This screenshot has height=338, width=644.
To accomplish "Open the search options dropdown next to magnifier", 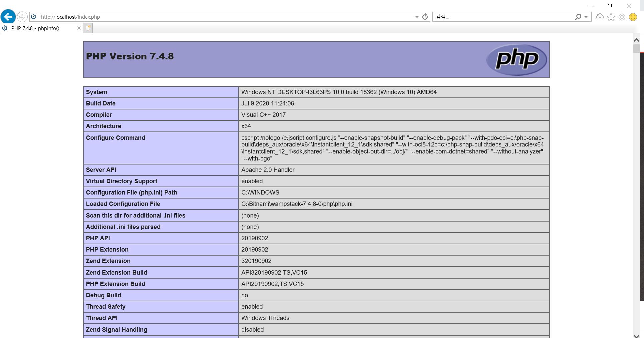I will tap(585, 17).
